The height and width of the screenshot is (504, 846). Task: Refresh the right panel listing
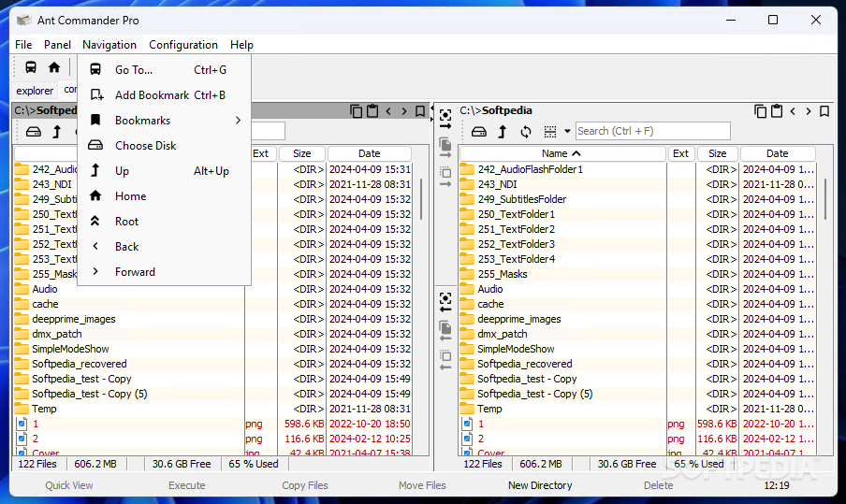(526, 132)
